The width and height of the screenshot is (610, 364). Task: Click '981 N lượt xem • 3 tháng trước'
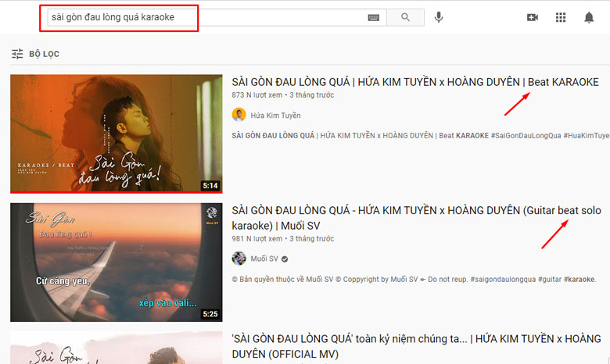pos(283,239)
